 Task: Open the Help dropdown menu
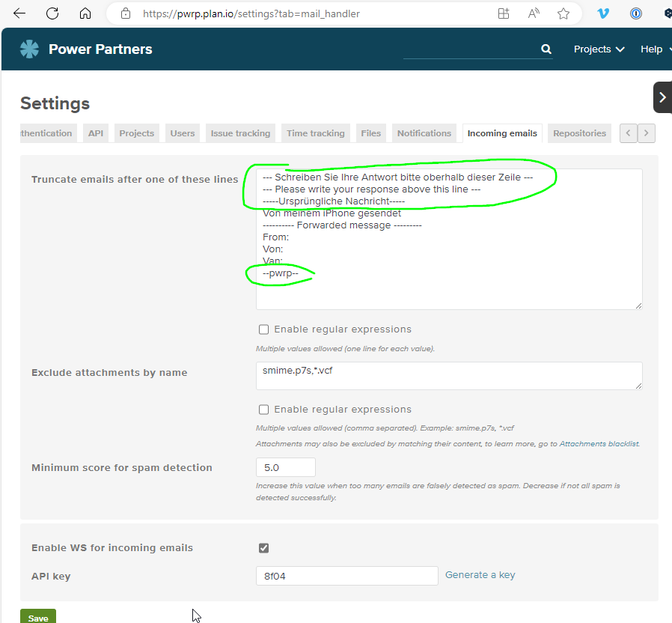click(656, 49)
